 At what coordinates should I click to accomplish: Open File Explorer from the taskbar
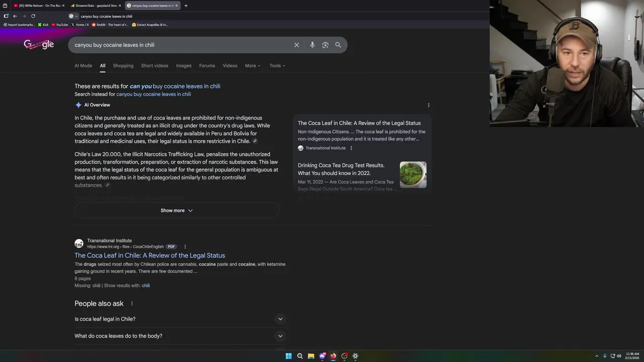click(x=311, y=356)
